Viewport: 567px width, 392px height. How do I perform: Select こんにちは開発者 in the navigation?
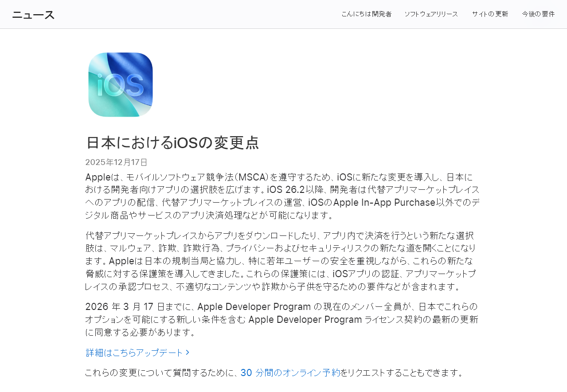coord(367,14)
